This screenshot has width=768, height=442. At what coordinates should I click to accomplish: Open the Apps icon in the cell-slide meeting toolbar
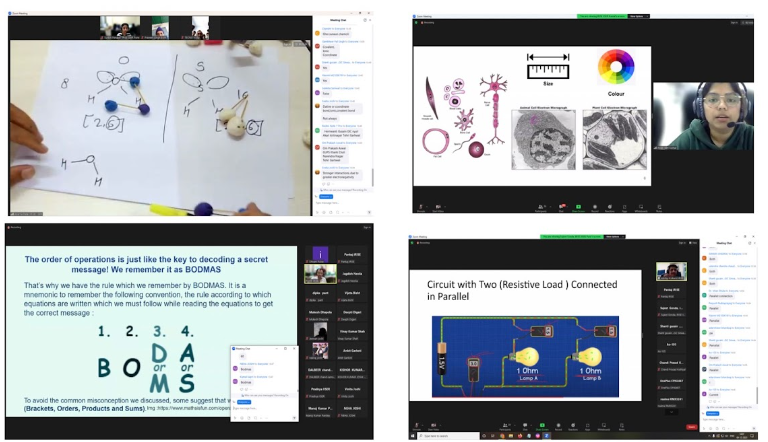point(625,206)
